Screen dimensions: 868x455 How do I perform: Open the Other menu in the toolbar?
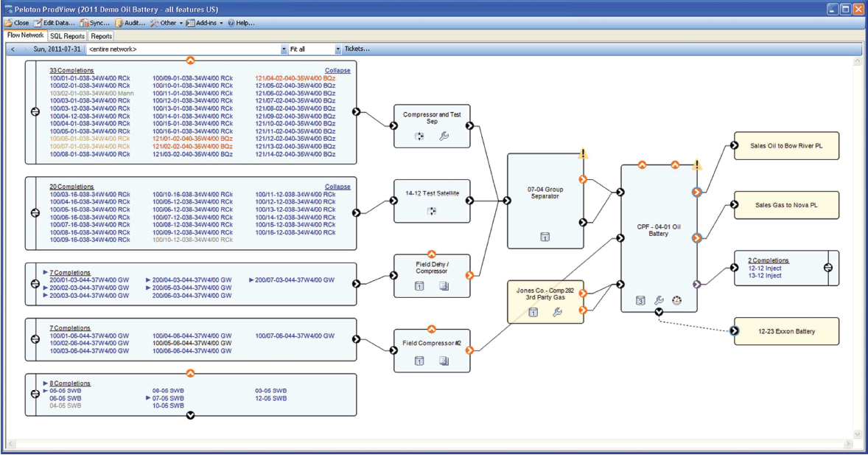(x=167, y=23)
